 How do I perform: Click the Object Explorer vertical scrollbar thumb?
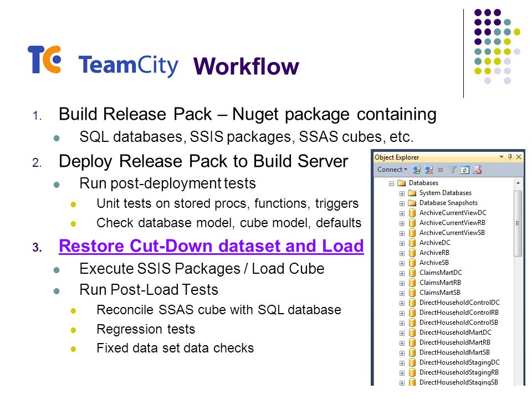coord(518,223)
